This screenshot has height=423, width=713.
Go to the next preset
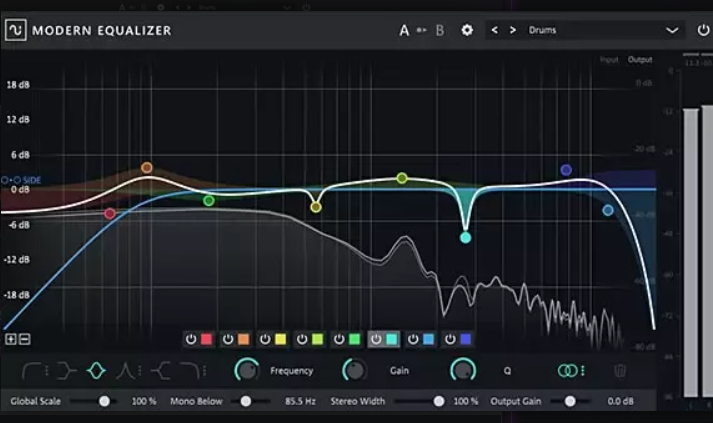[513, 30]
